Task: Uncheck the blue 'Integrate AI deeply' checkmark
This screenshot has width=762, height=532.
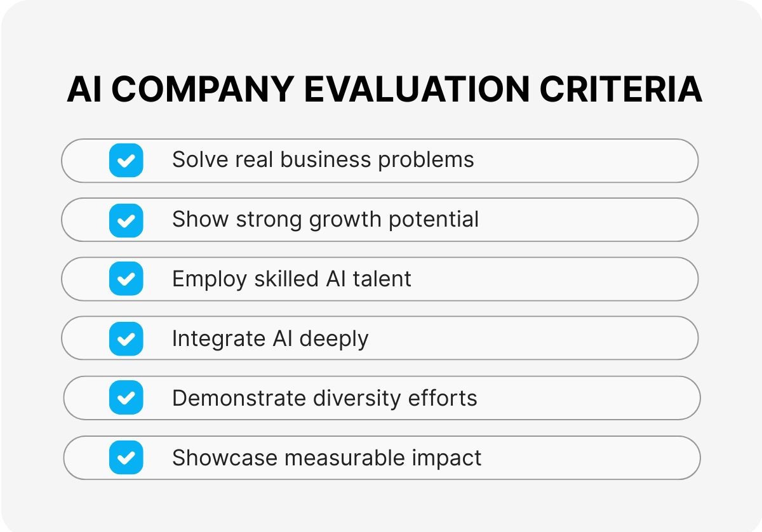Action: [x=126, y=338]
